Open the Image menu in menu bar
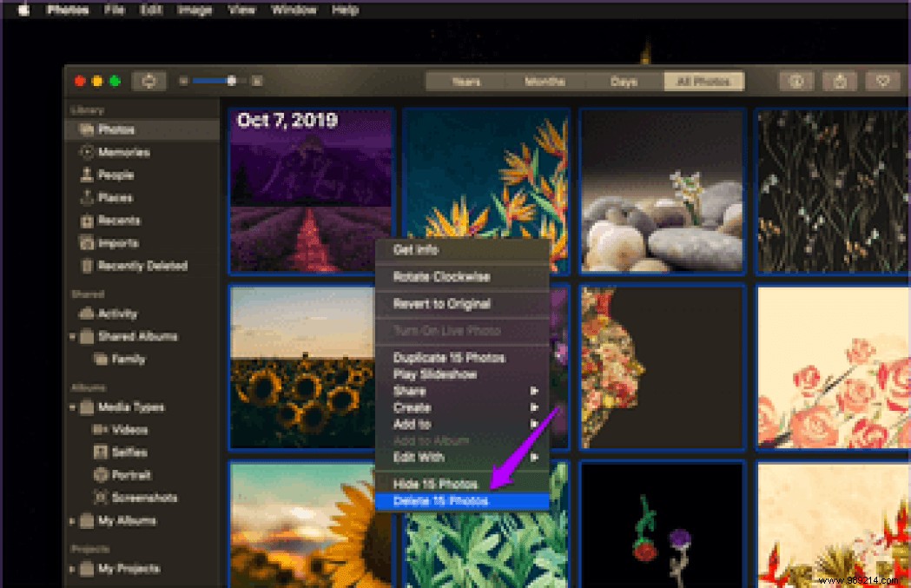 [x=195, y=10]
